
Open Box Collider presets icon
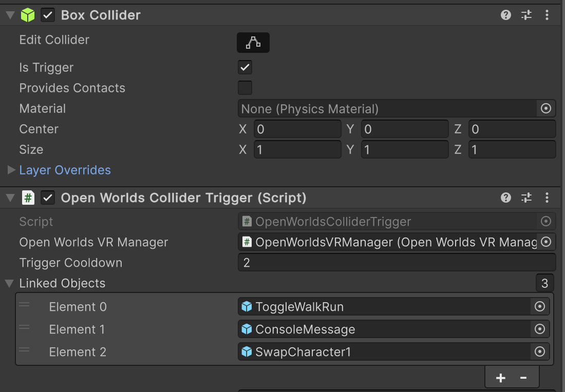pos(526,15)
